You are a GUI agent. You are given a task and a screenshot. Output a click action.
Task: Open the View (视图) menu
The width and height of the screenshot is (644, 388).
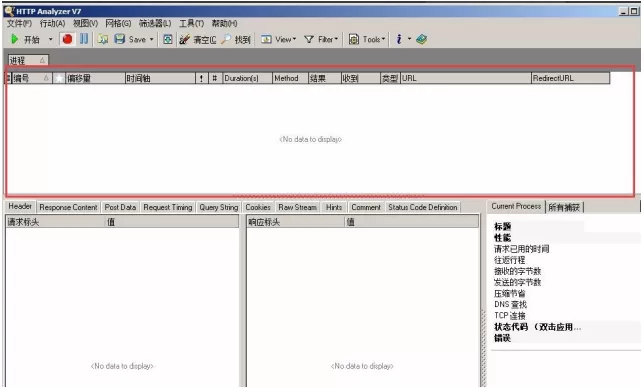tap(85, 23)
